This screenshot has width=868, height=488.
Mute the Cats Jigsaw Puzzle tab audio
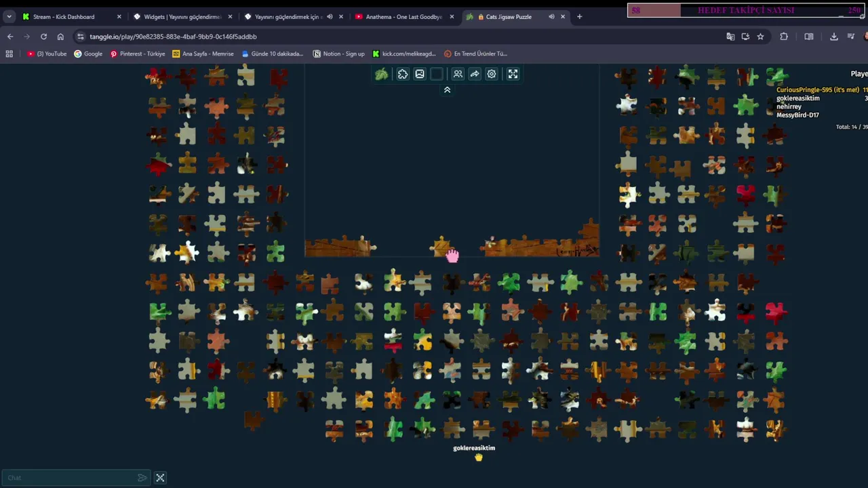coord(551,16)
